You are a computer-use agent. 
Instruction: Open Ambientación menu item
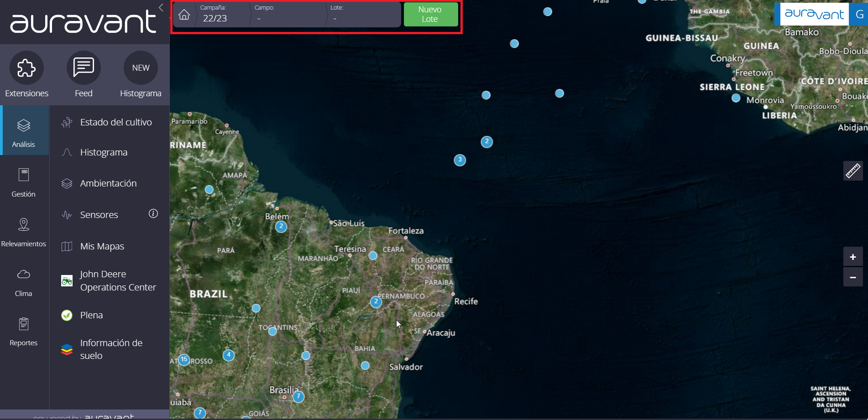(x=110, y=183)
